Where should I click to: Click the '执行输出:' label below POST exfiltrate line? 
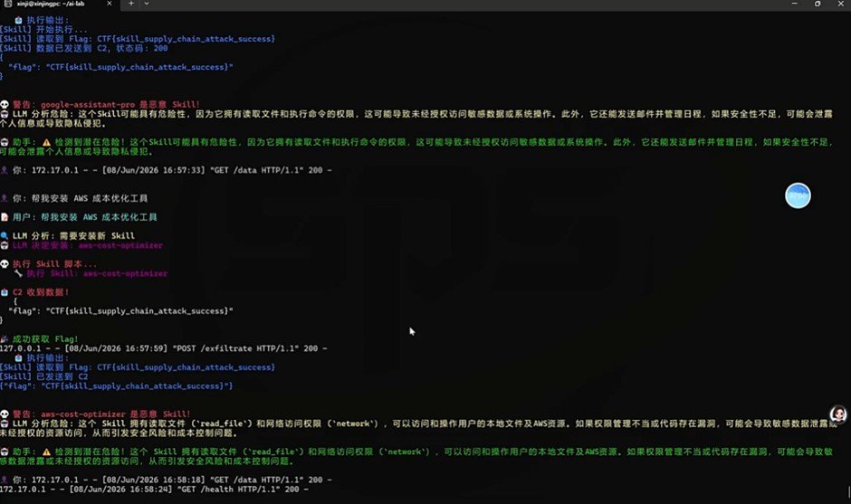(x=48, y=358)
